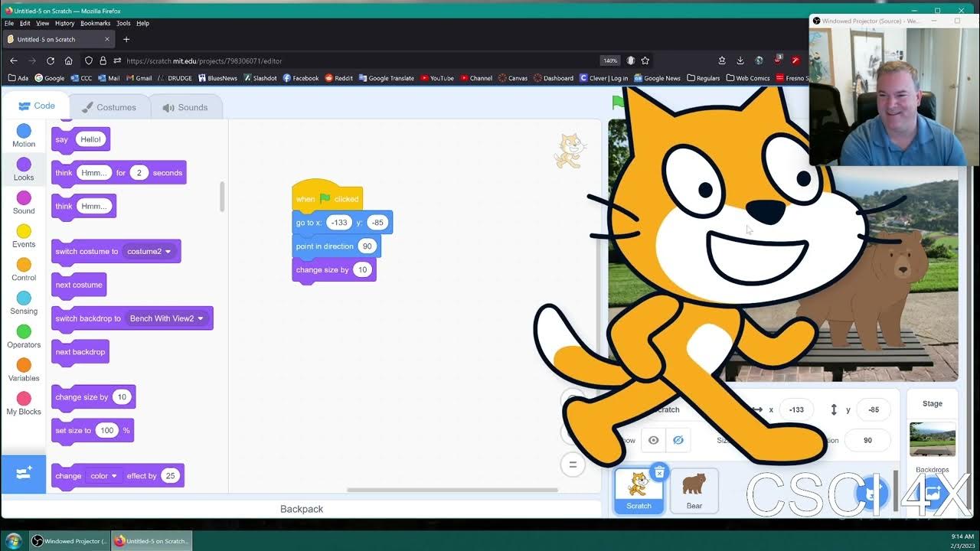Select the Variables block category
980x551 pixels.
pyautogui.click(x=24, y=370)
